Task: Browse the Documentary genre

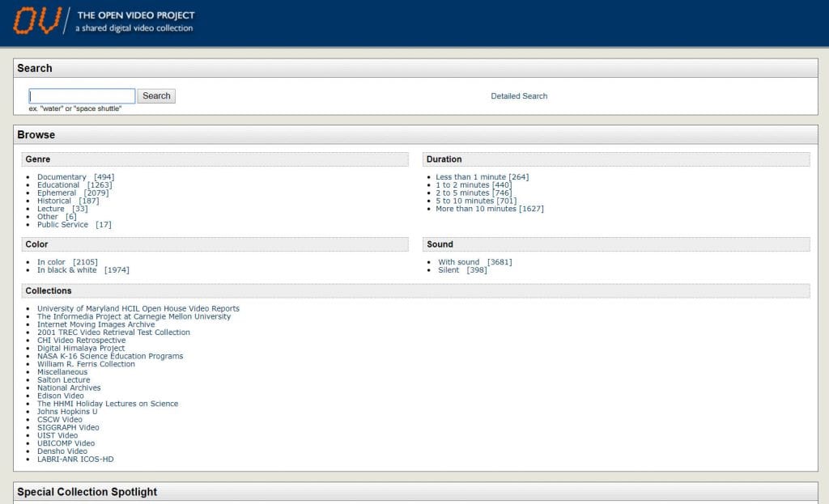Action: (62, 177)
